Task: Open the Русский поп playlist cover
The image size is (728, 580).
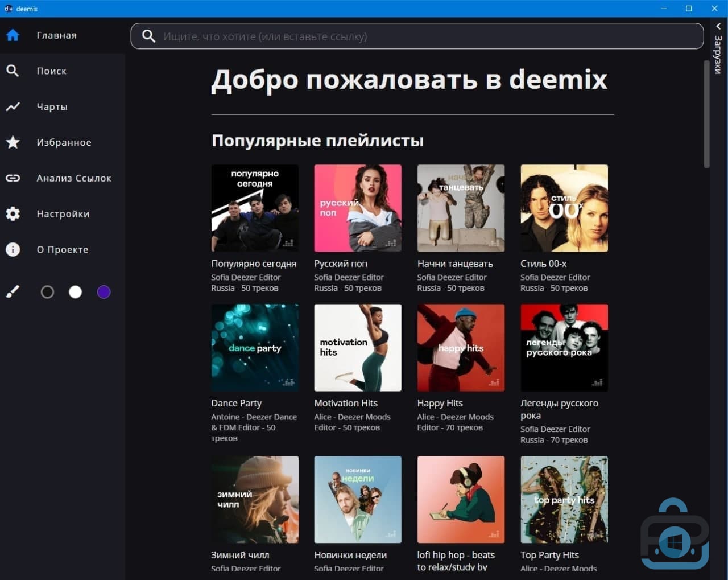Action: click(x=358, y=208)
